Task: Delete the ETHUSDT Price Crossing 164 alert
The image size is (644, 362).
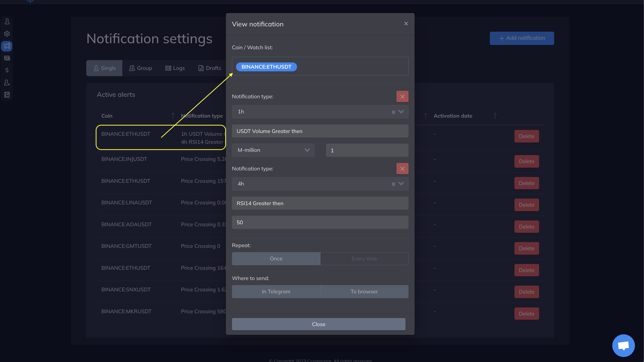Action: [x=527, y=270]
